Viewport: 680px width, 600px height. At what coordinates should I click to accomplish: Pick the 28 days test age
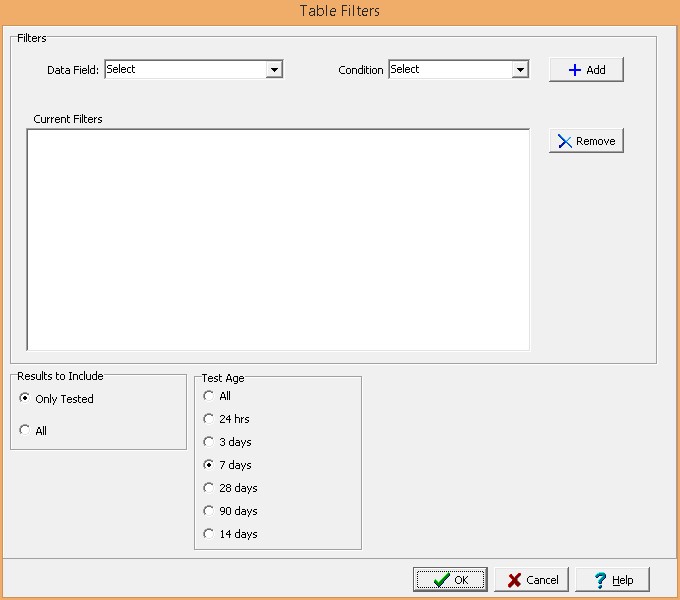pos(208,488)
